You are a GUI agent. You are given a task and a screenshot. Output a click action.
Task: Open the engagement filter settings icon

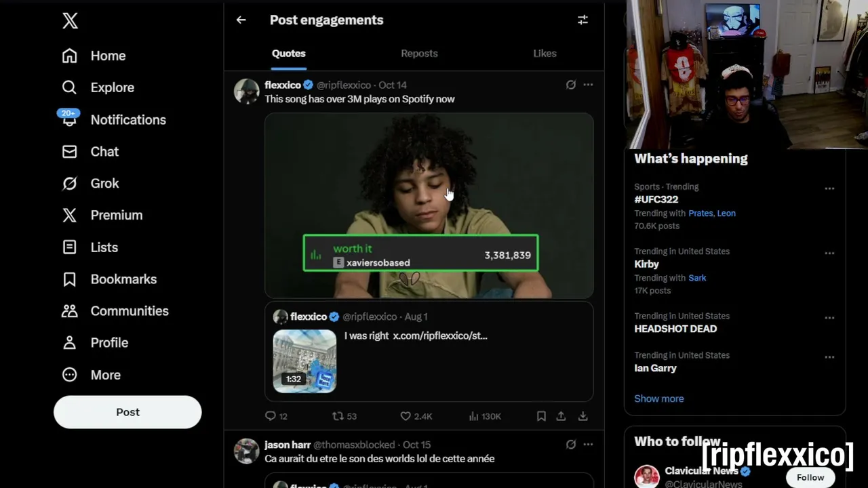583,20
